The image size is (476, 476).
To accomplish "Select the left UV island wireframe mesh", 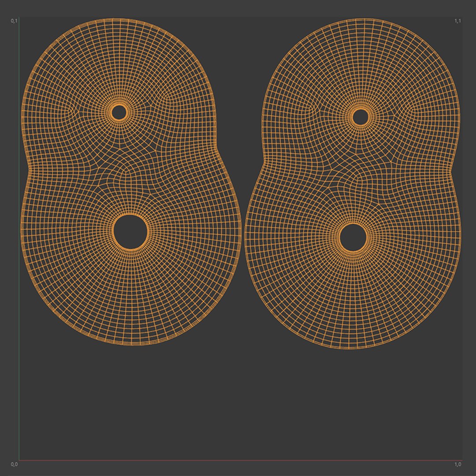I will [x=131, y=182].
